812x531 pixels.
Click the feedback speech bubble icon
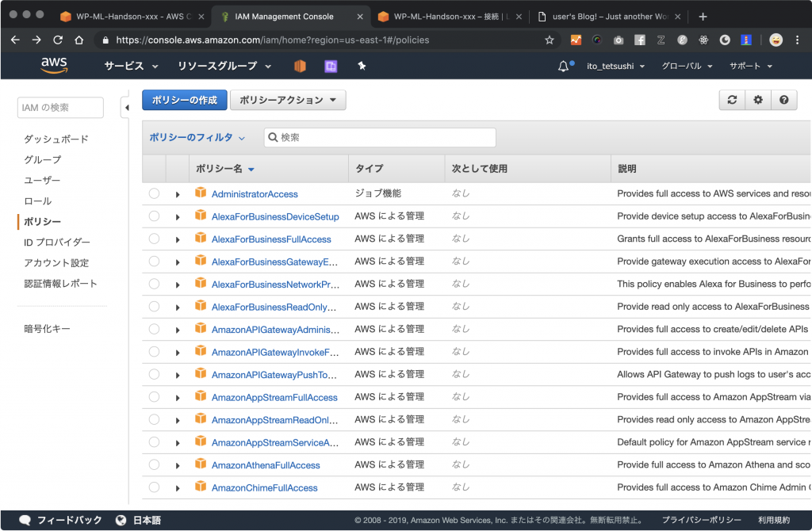25,520
